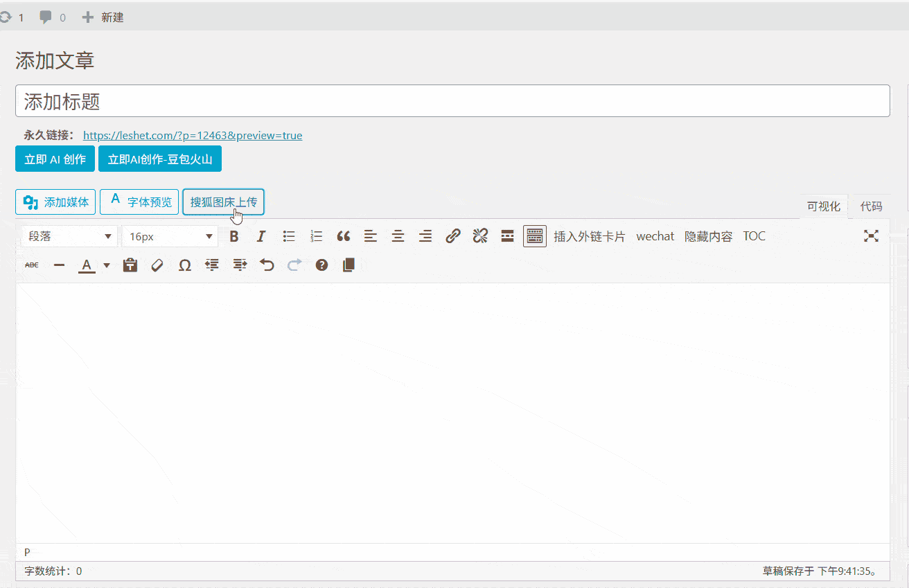The height and width of the screenshot is (588, 909).
Task: Select paste as plain text
Action: (130, 265)
